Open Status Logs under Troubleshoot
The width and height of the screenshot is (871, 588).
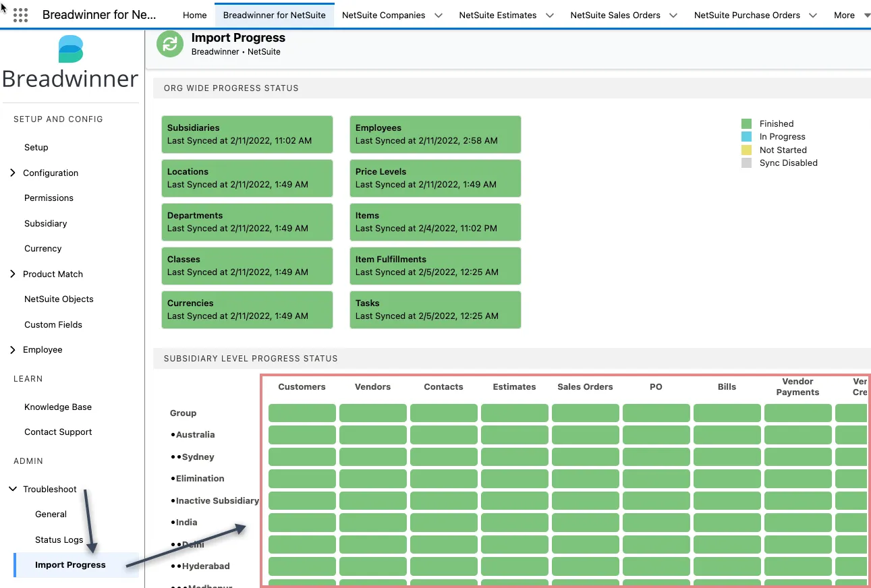(59, 539)
